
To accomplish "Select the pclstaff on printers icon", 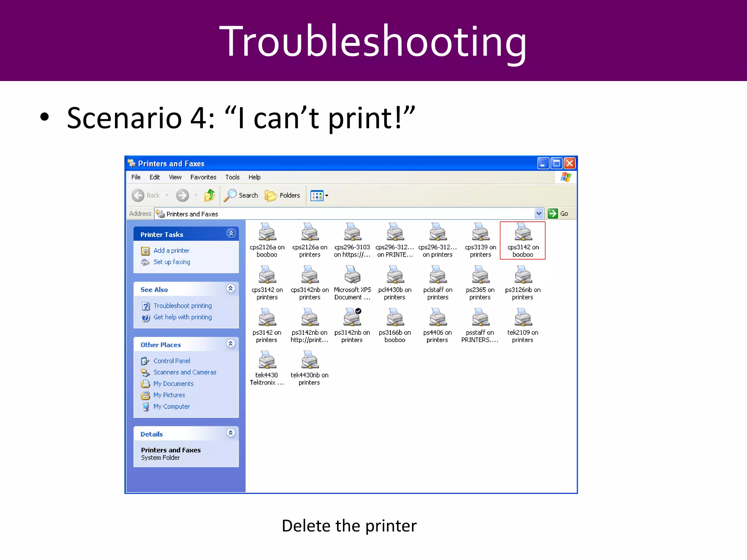I will pyautogui.click(x=437, y=276).
